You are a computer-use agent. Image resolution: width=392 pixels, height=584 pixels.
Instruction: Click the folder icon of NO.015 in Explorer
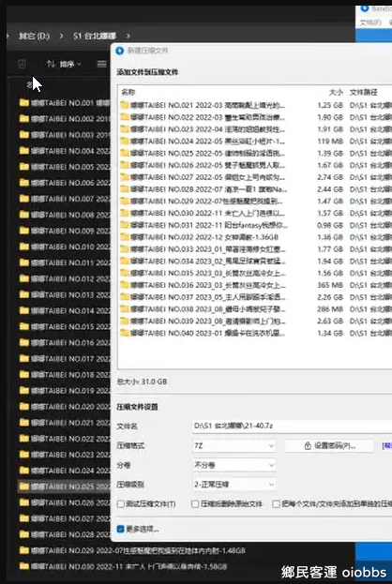point(24,326)
